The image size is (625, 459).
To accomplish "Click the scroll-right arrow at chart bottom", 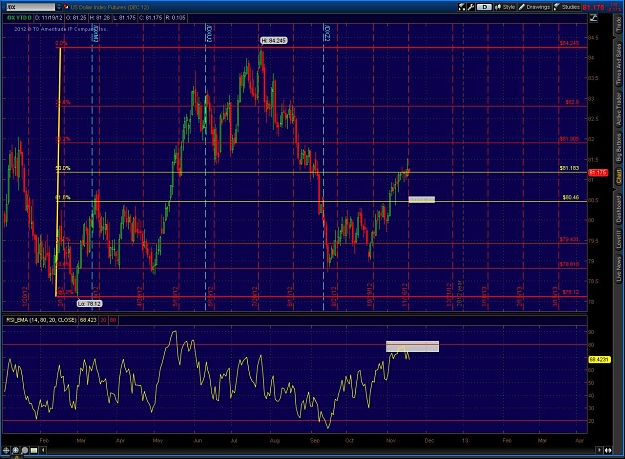I will (x=599, y=450).
